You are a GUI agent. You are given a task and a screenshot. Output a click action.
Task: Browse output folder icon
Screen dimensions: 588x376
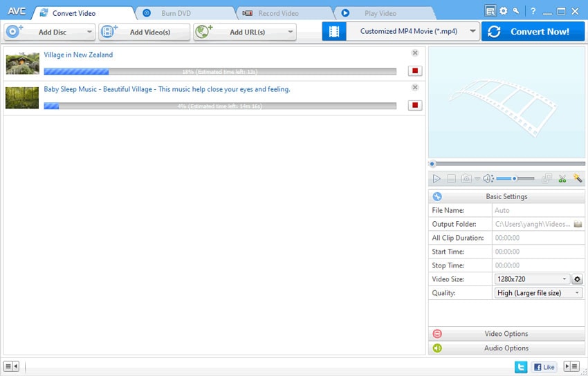click(578, 224)
